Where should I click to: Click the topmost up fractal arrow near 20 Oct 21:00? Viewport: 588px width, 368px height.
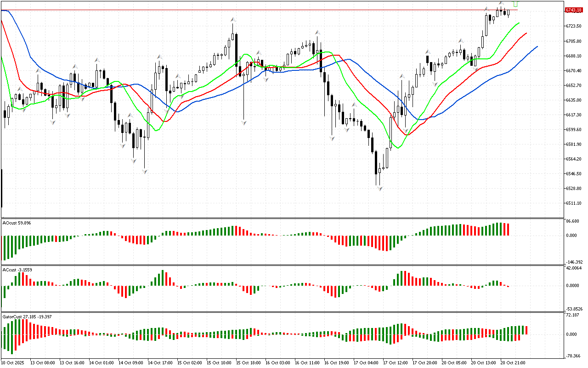tap(502, 4)
